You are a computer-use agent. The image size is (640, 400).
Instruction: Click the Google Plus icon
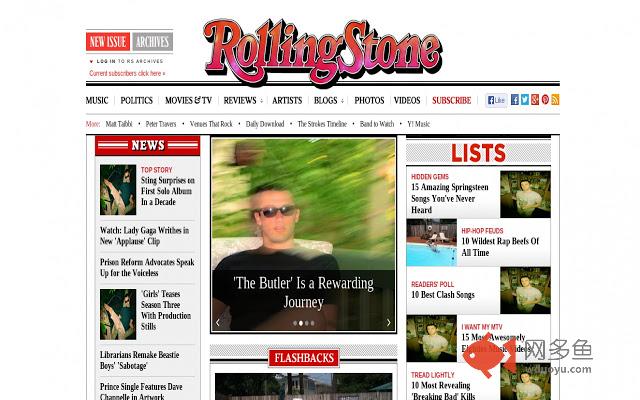(535, 100)
